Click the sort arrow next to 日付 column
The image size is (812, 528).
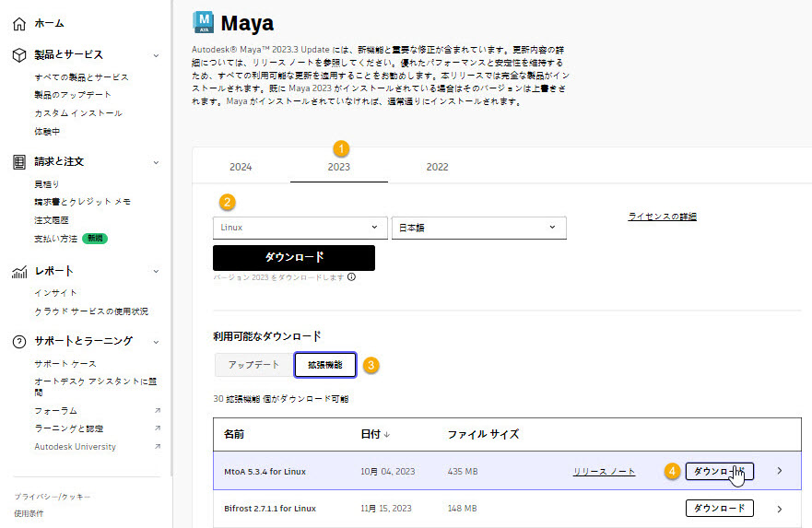click(387, 435)
